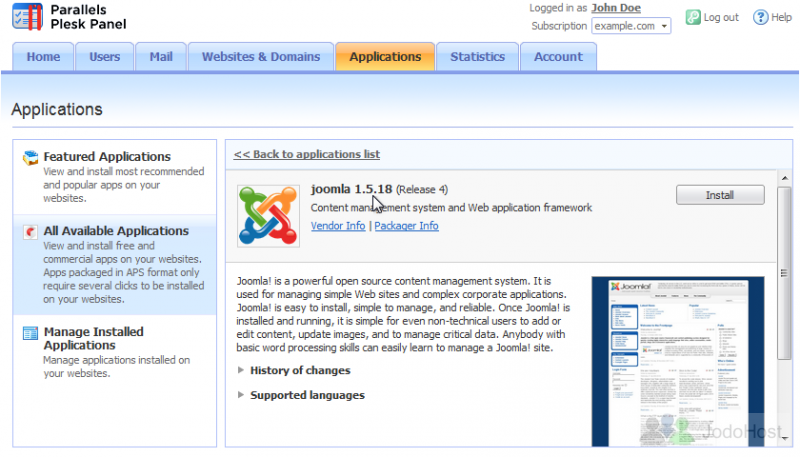Click the Joomla site screenshot thumbnail
This screenshot has height=457, width=800.
678,362
